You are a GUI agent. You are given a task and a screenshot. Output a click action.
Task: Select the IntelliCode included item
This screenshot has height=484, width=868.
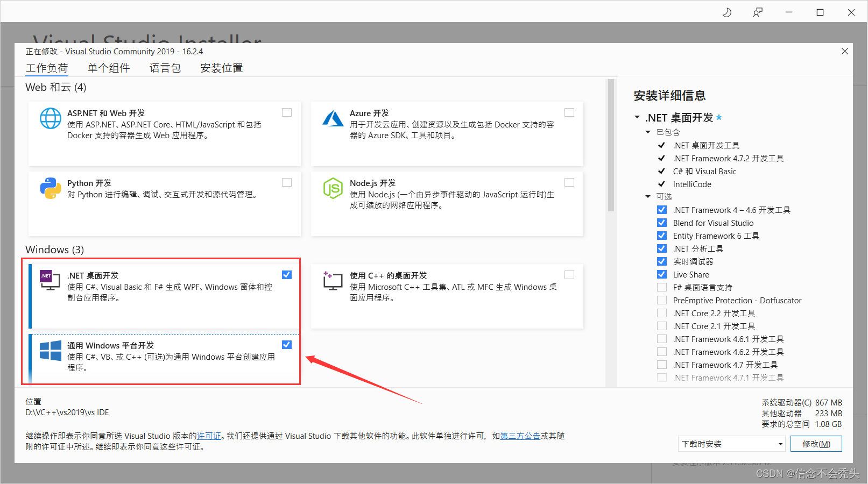point(692,184)
